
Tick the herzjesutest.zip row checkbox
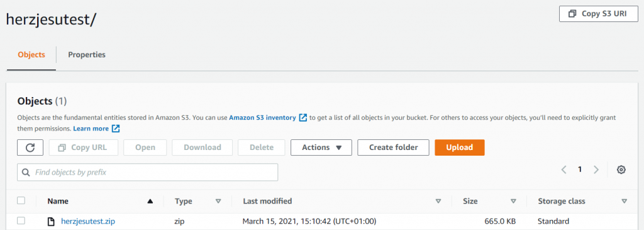coord(21,221)
